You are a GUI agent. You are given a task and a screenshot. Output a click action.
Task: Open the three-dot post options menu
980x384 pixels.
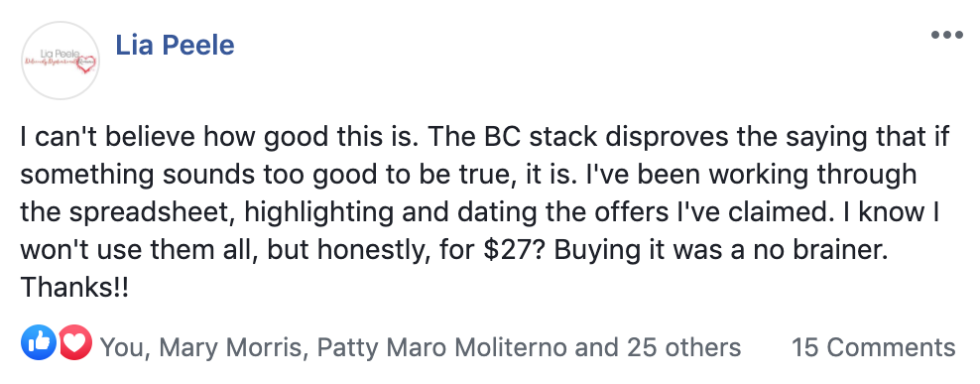pyautogui.click(x=946, y=35)
